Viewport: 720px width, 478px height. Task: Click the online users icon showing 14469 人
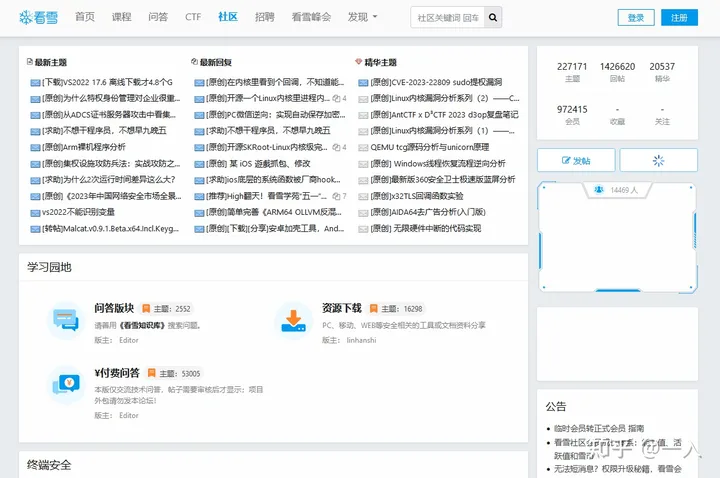tap(599, 190)
